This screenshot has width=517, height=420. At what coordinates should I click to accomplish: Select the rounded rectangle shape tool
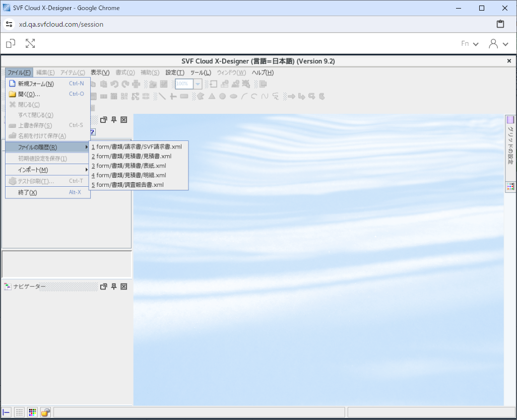pyautogui.click(x=184, y=96)
